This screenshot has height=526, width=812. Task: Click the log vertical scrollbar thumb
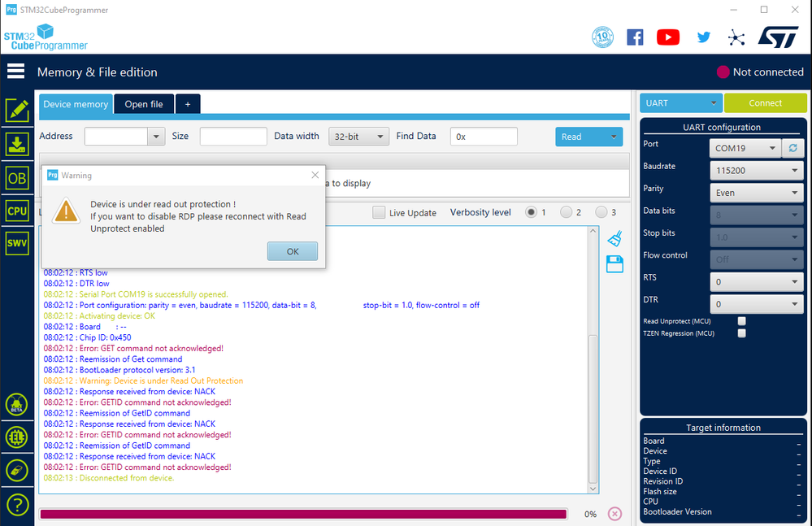coord(593,409)
